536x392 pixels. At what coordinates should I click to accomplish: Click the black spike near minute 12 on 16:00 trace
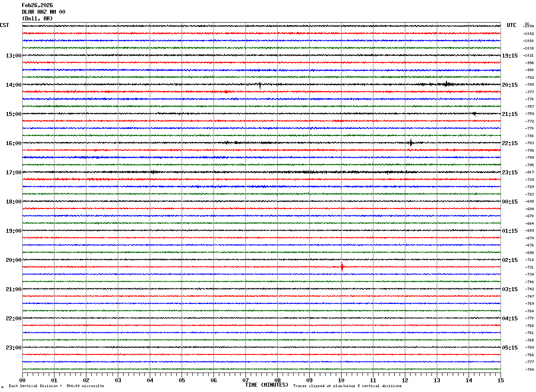(x=411, y=142)
